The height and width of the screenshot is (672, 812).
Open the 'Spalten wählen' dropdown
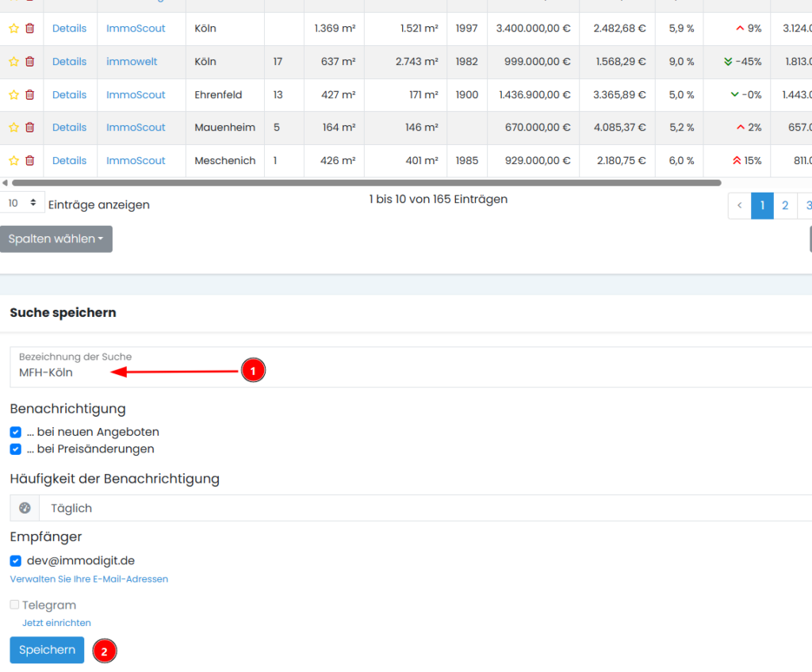point(56,239)
